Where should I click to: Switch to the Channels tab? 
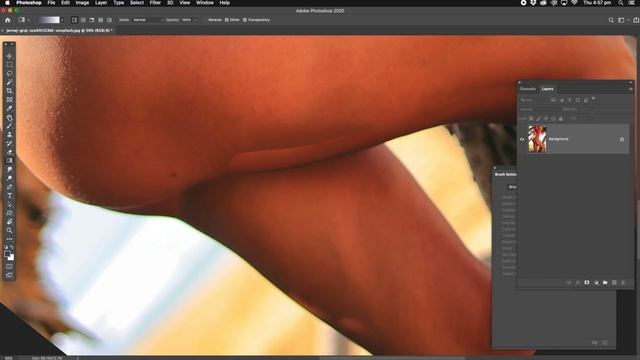point(528,89)
